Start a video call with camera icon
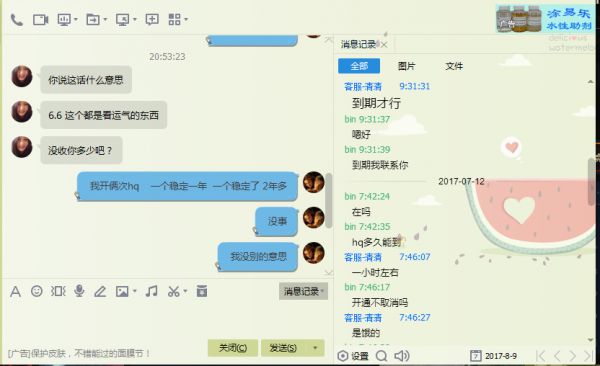Image resolution: width=600 pixels, height=366 pixels. point(41,20)
